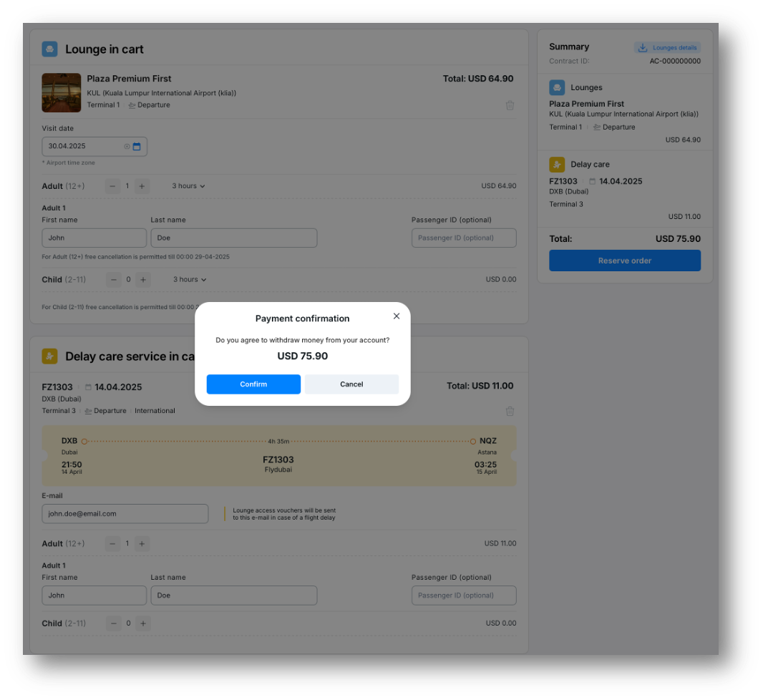Download Lounges details
The width and height of the screenshot is (763, 700).
[667, 48]
